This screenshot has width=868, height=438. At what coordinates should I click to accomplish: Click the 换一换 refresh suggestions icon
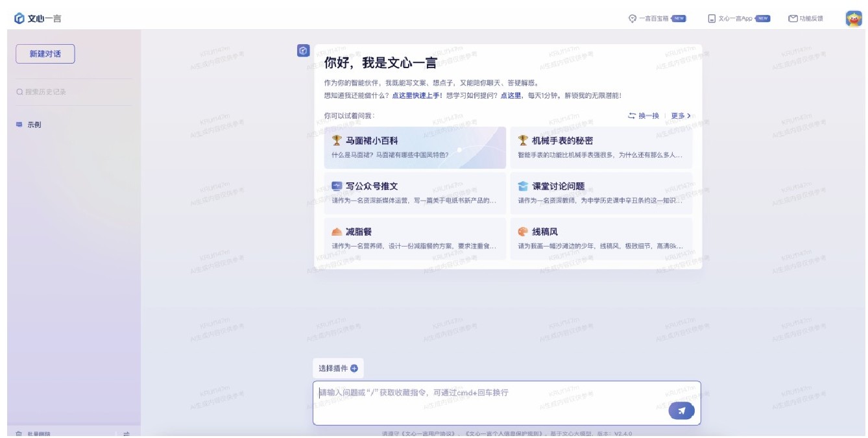coord(632,116)
